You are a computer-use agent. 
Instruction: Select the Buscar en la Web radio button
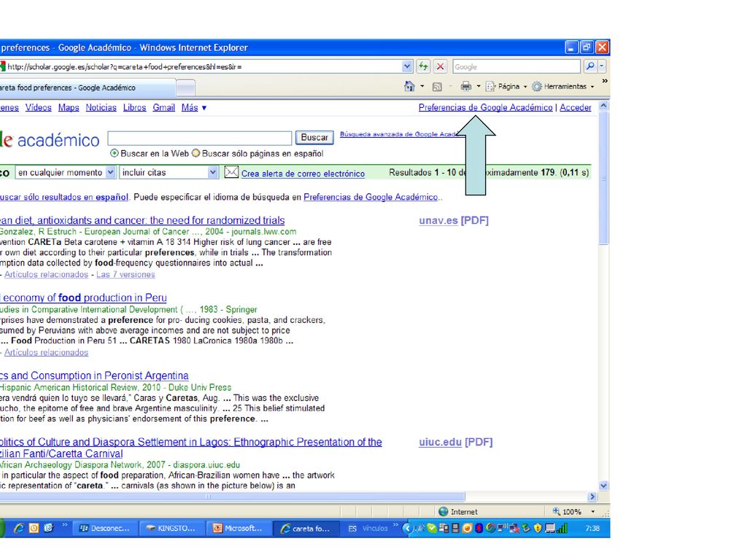coord(115,153)
